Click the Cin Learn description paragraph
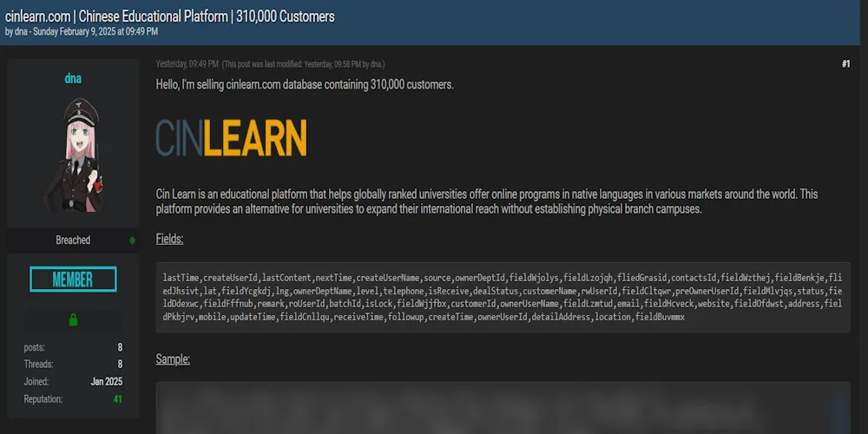The height and width of the screenshot is (434, 868). 487,202
